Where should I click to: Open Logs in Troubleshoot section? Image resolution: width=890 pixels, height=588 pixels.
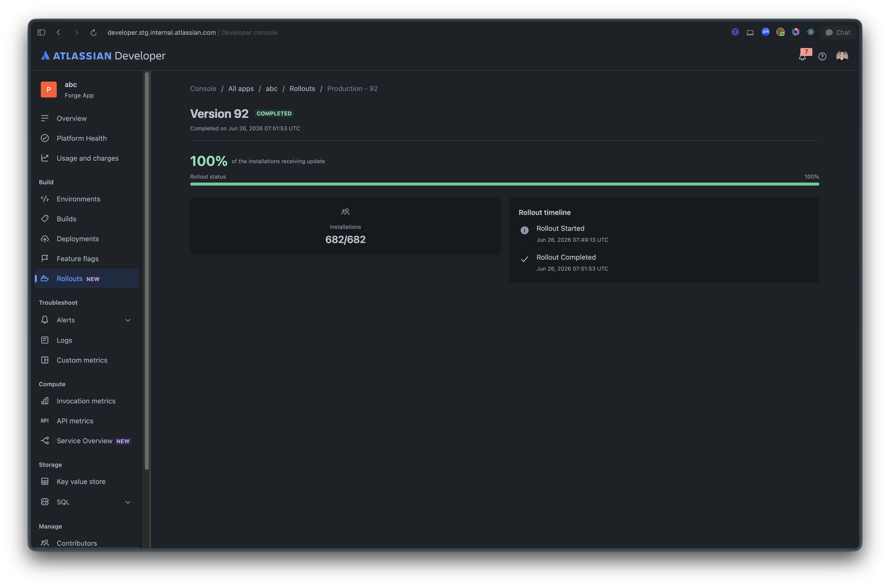[x=87, y=341]
